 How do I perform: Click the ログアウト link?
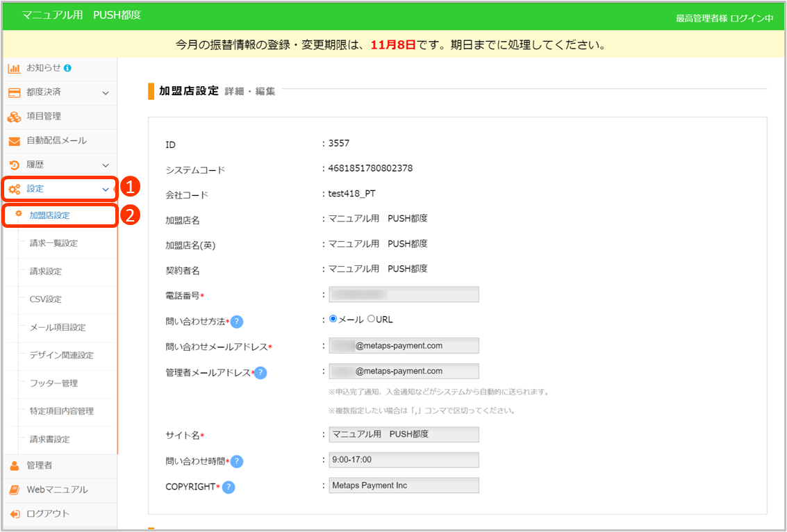48,514
